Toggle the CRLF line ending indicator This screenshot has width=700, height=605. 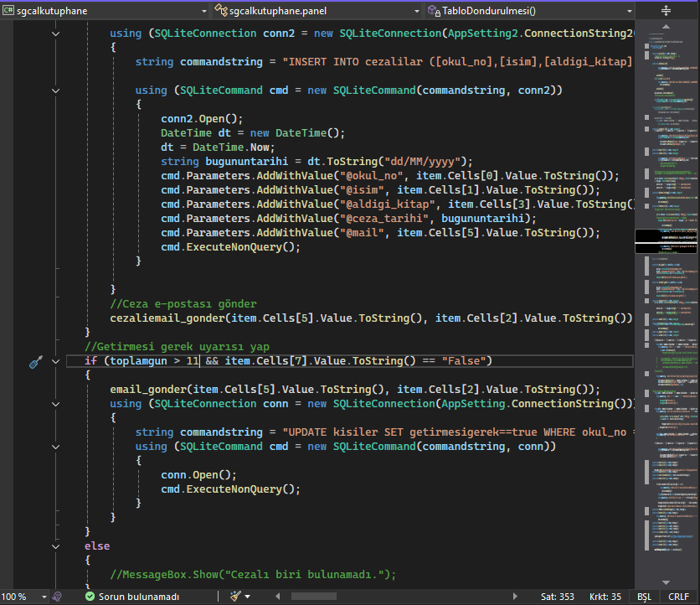(x=677, y=597)
